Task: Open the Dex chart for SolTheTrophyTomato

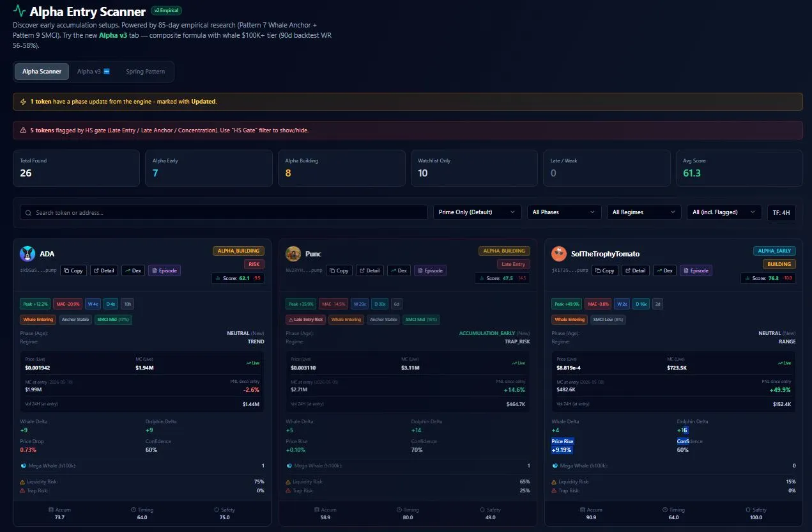Action: click(x=665, y=270)
